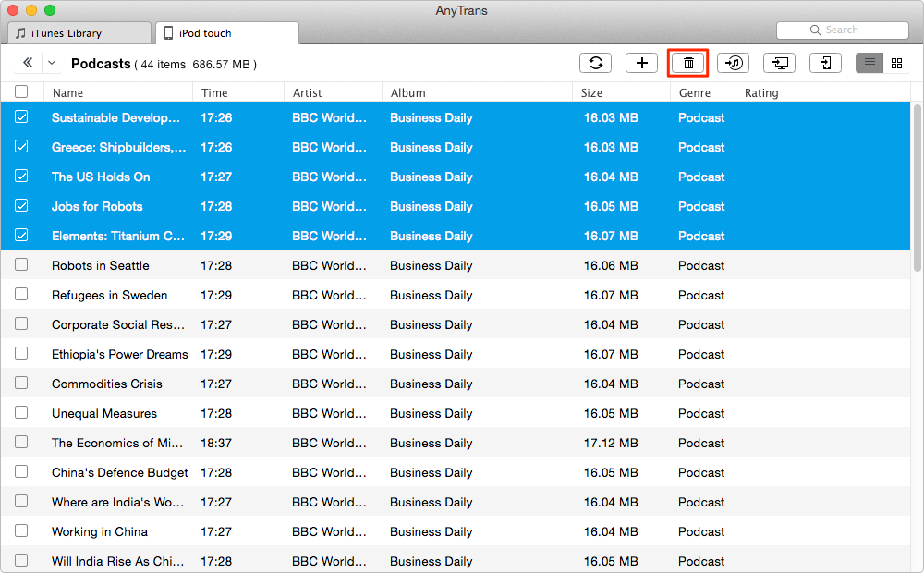Click the send to computer icon
This screenshot has height=573, width=924.
[779, 63]
